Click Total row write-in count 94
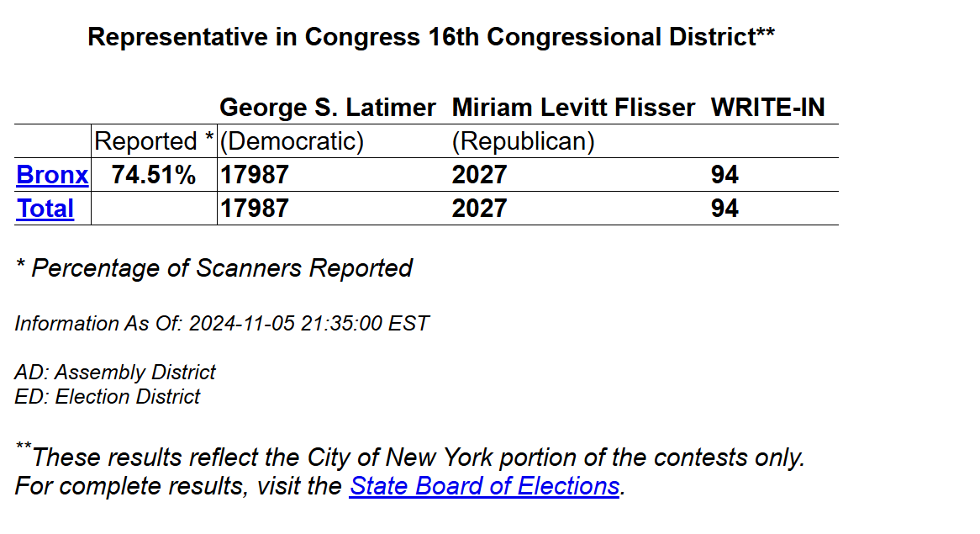 pyautogui.click(x=724, y=209)
